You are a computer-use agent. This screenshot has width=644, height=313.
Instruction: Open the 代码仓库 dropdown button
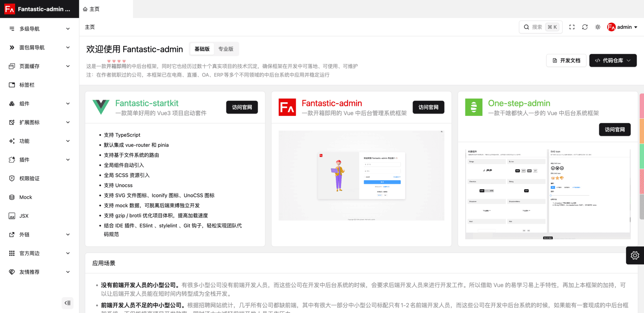click(613, 60)
